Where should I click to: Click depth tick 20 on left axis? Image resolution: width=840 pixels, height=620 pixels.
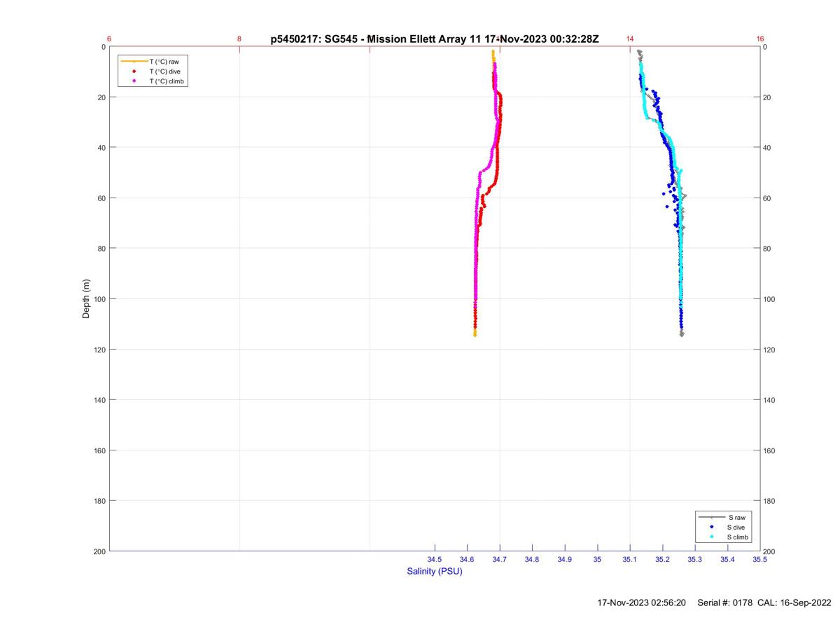101,97
